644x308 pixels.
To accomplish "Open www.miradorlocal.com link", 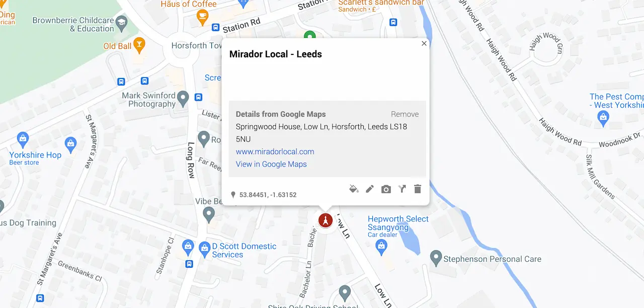I will tap(275, 151).
